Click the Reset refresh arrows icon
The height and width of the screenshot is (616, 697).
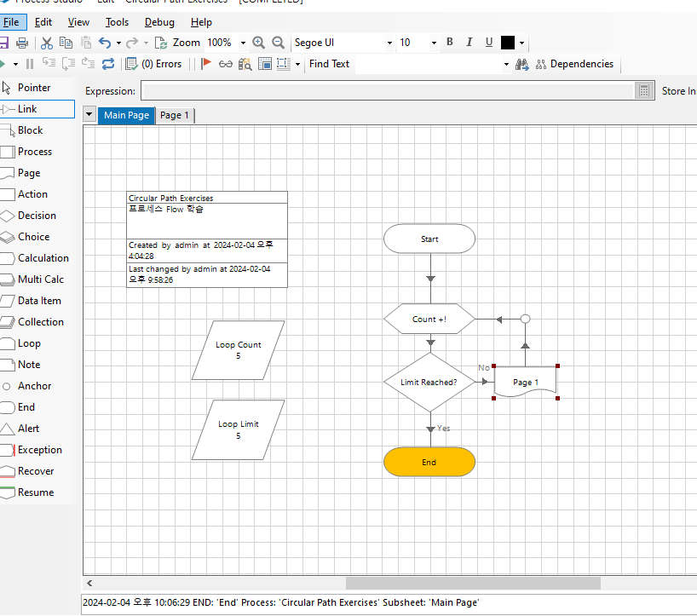(x=108, y=65)
